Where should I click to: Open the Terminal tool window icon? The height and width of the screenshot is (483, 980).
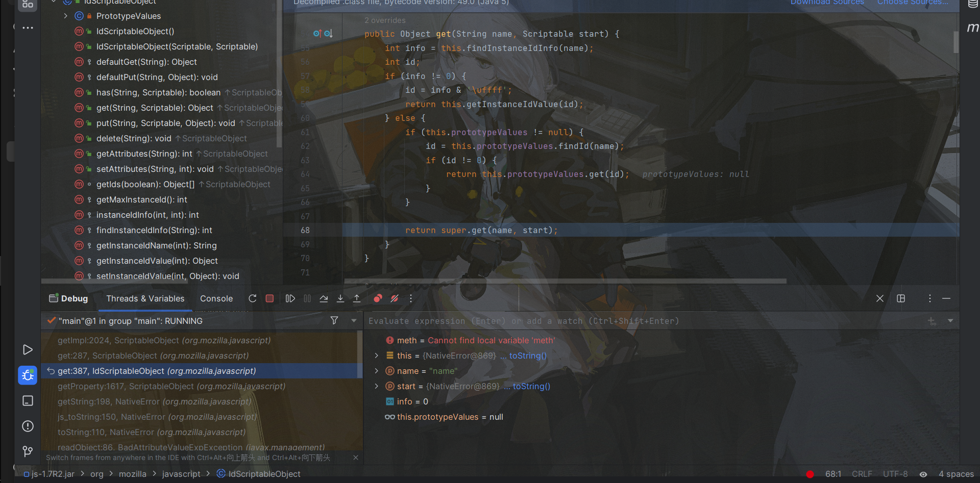pos(28,401)
